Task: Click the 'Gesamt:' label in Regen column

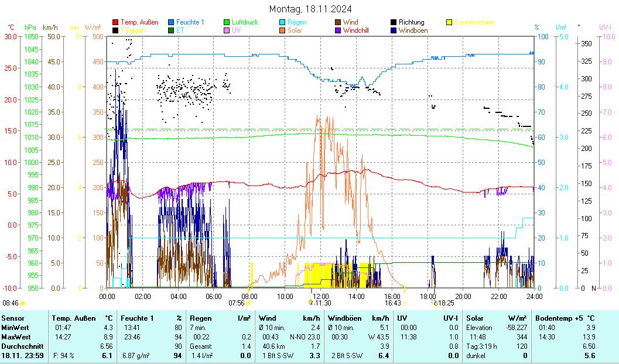Action: click(x=201, y=346)
